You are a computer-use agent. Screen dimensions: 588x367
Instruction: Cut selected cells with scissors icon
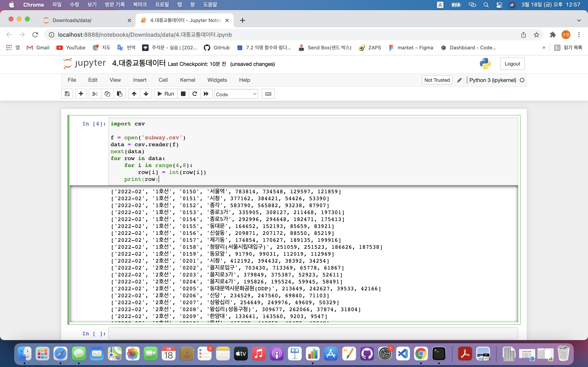95,94
